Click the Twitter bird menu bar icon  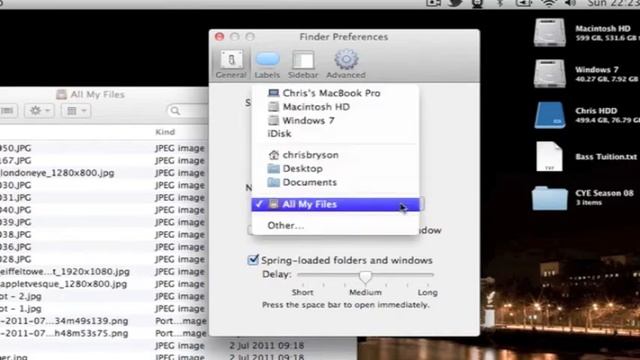456,3
